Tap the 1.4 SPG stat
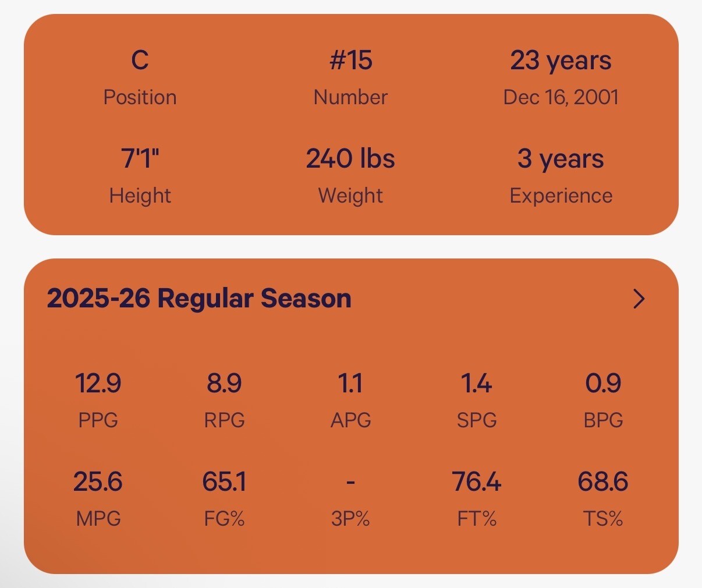This screenshot has height=588, width=702. click(x=477, y=401)
